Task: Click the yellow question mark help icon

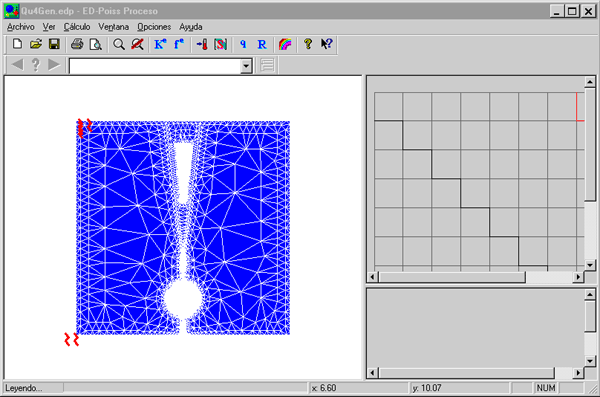Action: (x=308, y=44)
